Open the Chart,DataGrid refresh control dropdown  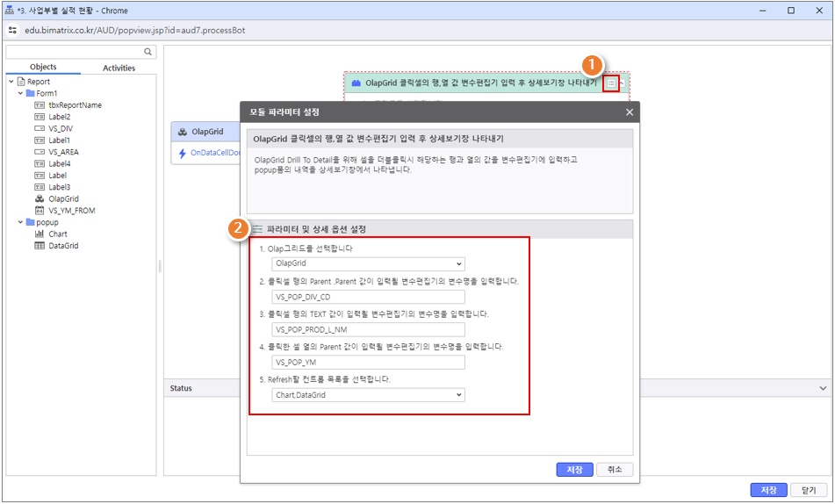tap(368, 395)
